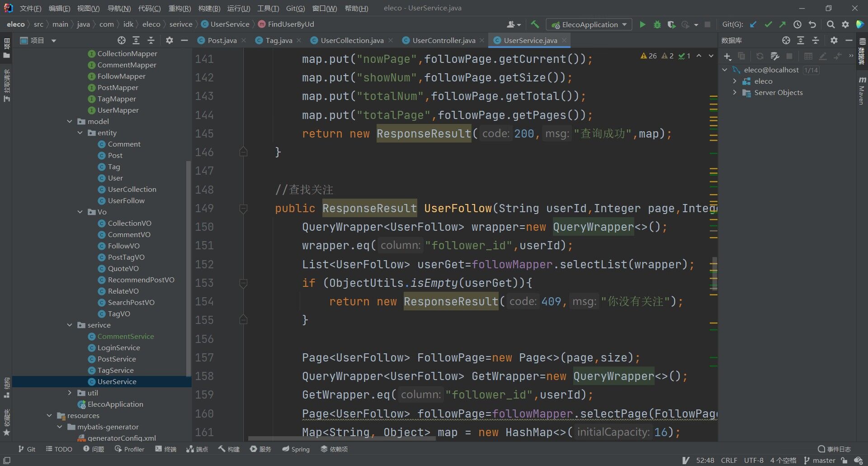
Task: Open UserFollow entity class
Action: pos(126,200)
